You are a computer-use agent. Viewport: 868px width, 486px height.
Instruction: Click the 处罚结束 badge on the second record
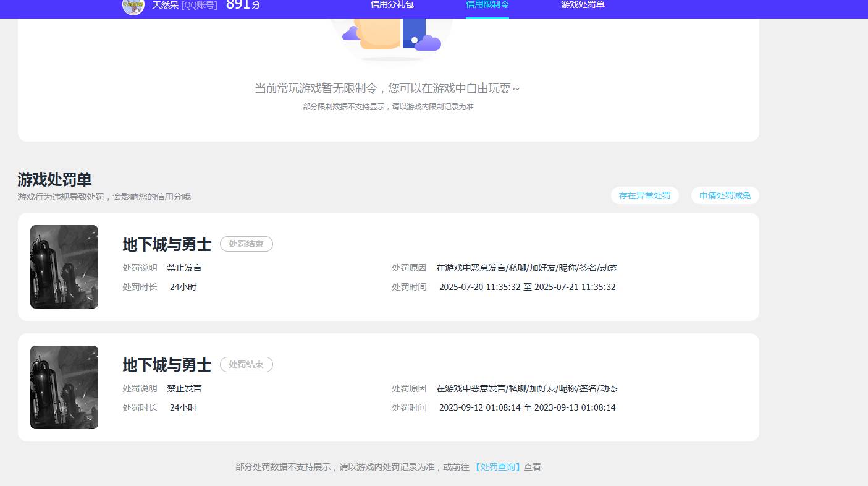(246, 364)
